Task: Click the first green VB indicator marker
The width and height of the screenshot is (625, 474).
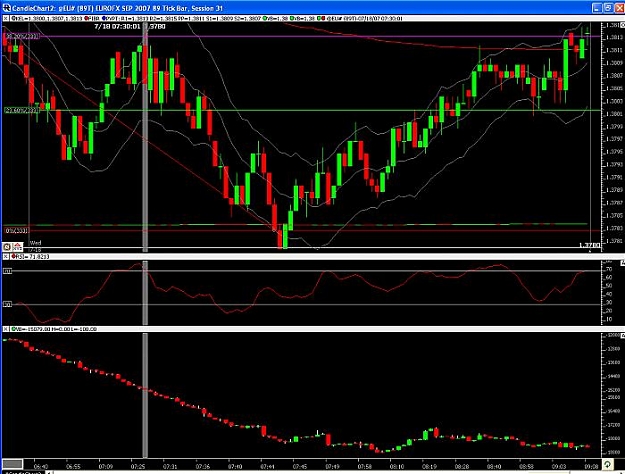Action: click(265, 18)
